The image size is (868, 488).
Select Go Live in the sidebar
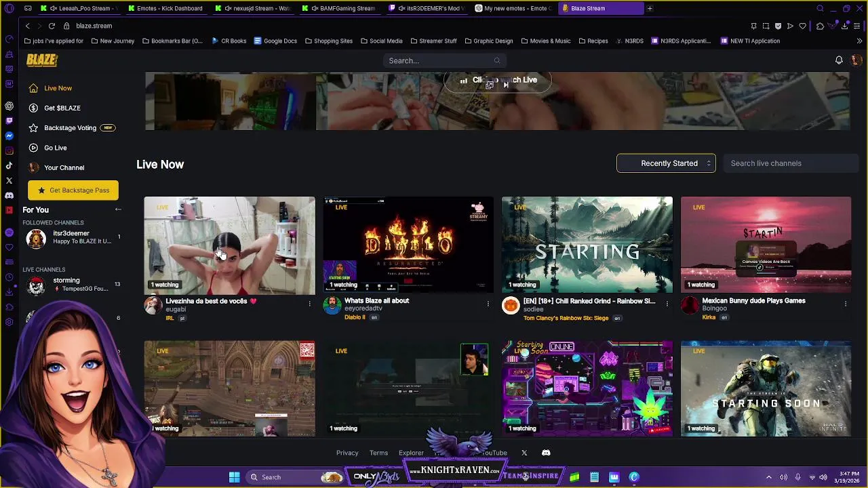(x=55, y=148)
